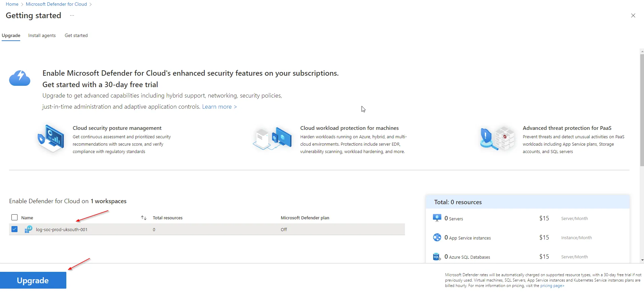Click the Getting started page title
644x292 pixels.
coord(33,15)
